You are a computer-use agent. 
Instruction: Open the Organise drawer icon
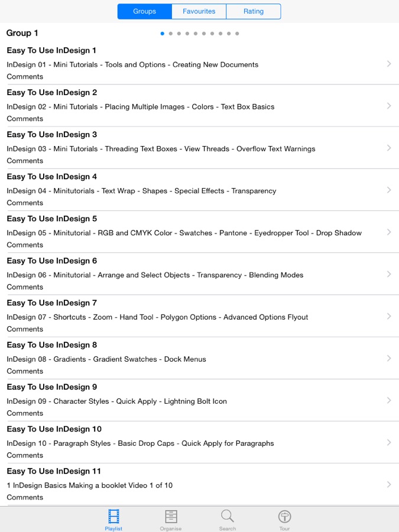[171, 517]
